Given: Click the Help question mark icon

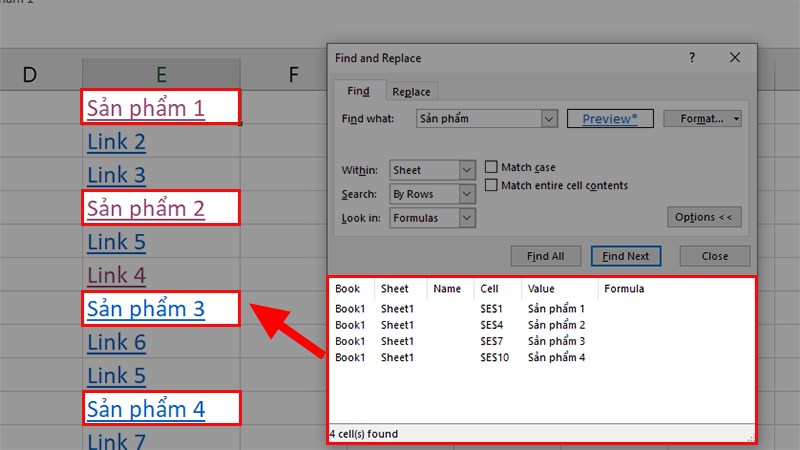Looking at the screenshot, I should (691, 58).
